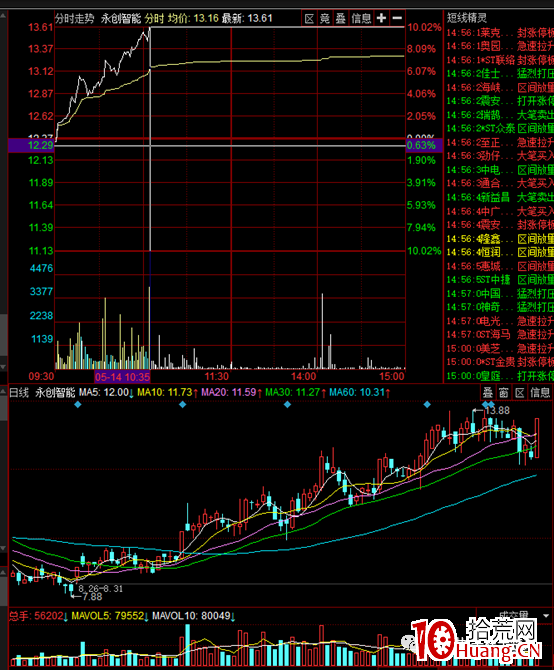Select the 奥园 急速拉升 alert row
The image size is (554, 670).
click(x=500, y=46)
